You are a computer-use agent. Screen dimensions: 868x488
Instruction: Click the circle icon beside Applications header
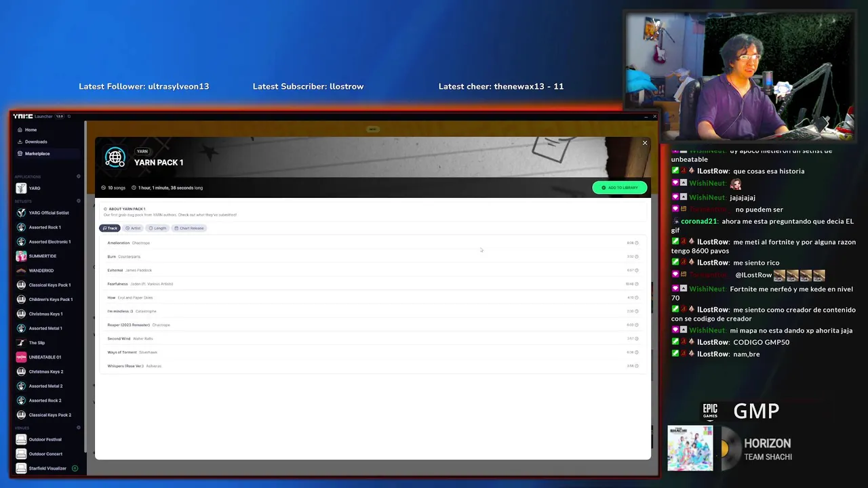click(x=79, y=176)
